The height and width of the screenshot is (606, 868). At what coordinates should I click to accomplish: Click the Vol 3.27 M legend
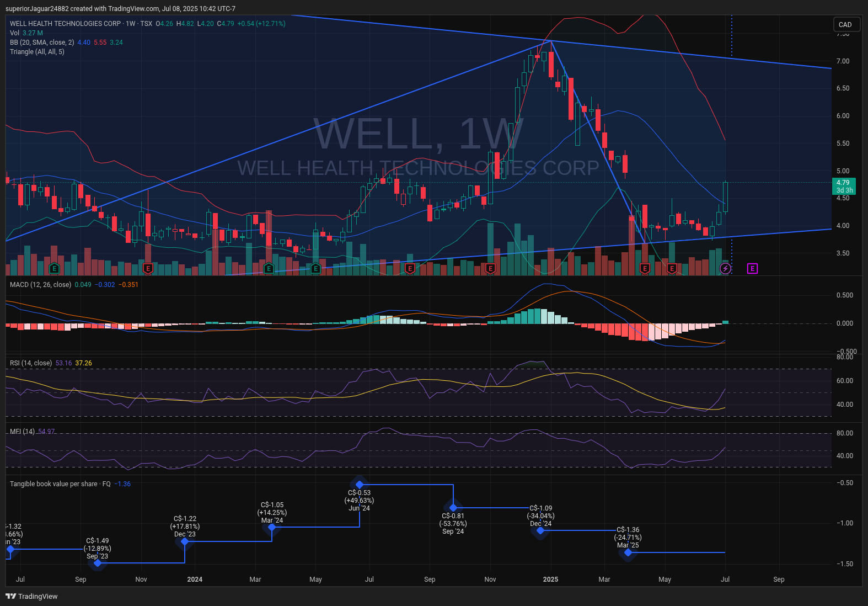(26, 33)
